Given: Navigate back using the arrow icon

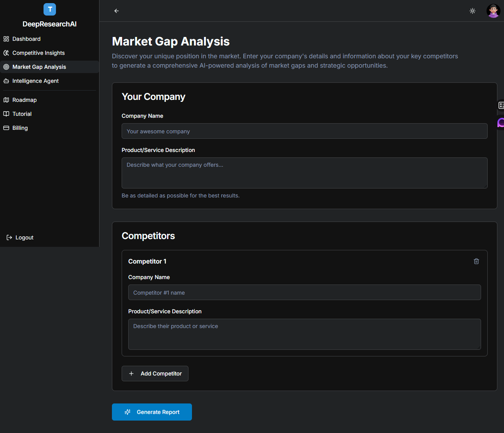Looking at the screenshot, I should 116,10.
